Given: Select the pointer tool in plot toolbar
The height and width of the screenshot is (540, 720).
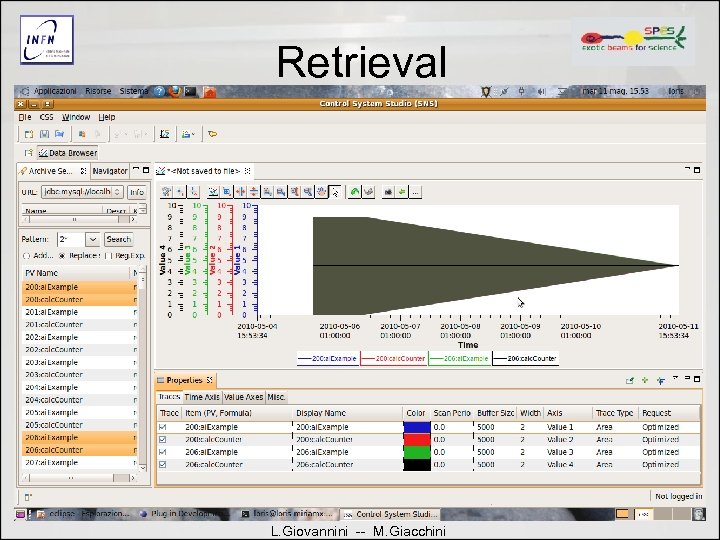Looking at the screenshot, I should point(335,192).
